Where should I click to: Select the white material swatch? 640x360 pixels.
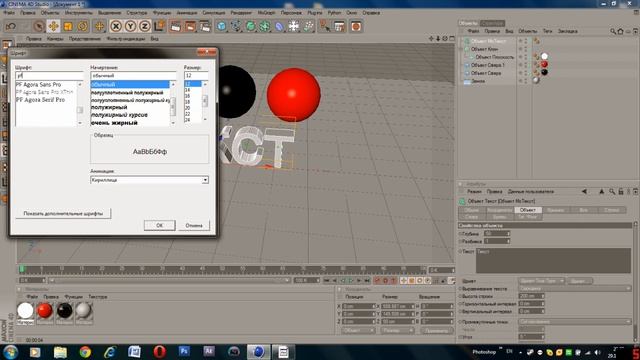coord(25,311)
